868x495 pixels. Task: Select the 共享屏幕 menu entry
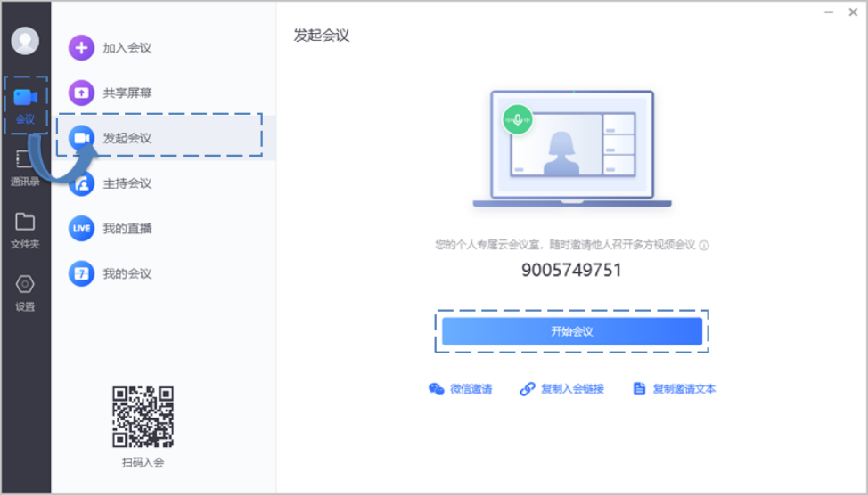[x=166, y=93]
